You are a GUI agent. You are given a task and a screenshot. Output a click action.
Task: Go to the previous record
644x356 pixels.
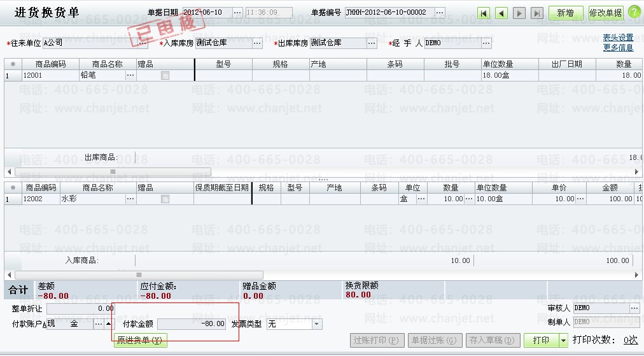501,13
